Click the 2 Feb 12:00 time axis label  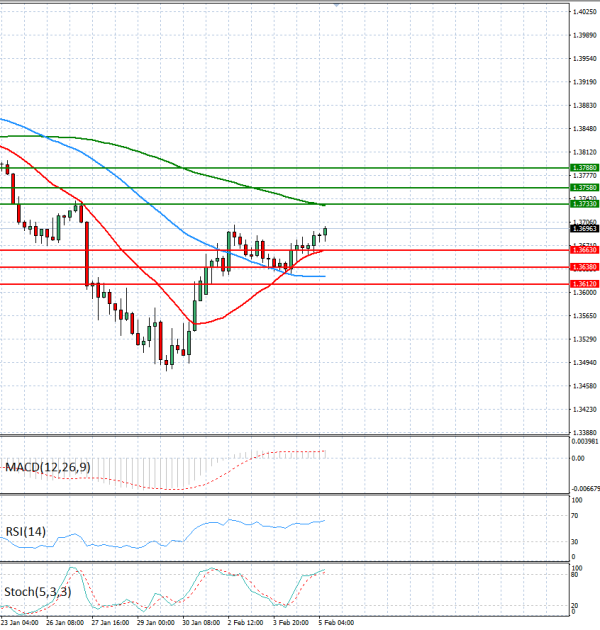244,623
